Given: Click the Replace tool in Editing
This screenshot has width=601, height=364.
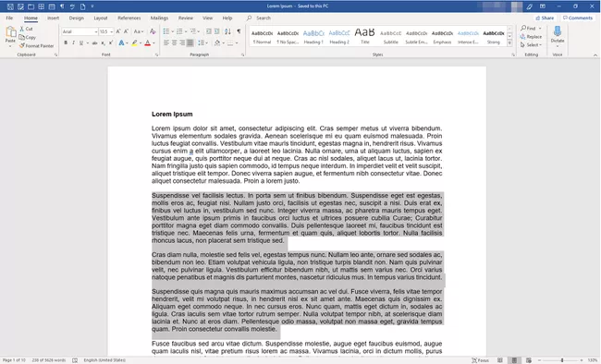Looking at the screenshot, I should pyautogui.click(x=531, y=37).
